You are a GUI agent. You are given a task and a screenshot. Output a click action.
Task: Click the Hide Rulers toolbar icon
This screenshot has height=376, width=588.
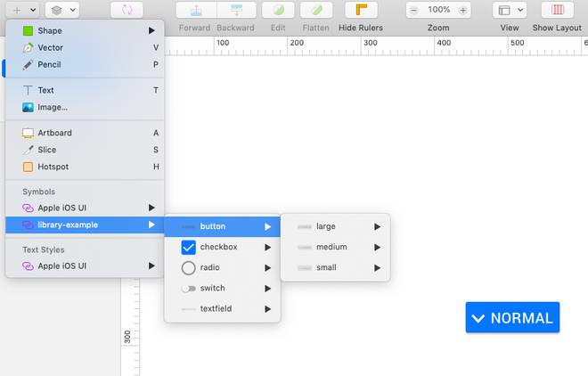point(361,11)
